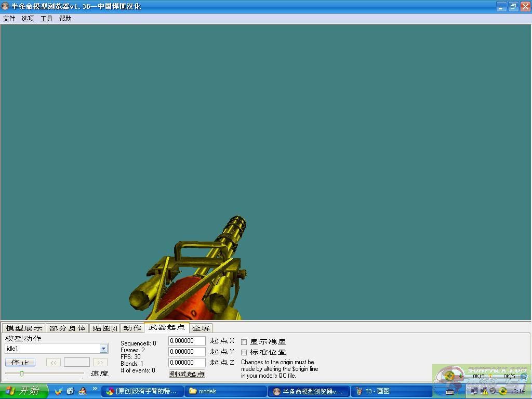This screenshot has width=532, height=399.
Task: Switch to the 贴图 tab
Action: pyautogui.click(x=105, y=328)
